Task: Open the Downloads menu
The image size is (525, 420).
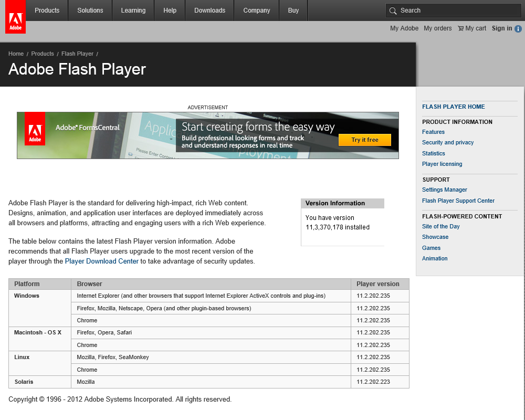Action: pyautogui.click(x=209, y=10)
